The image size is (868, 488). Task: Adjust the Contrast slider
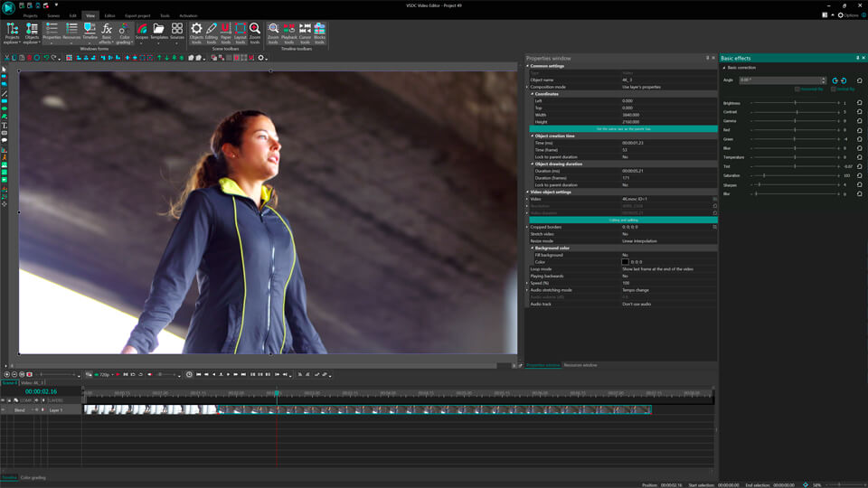(x=795, y=112)
